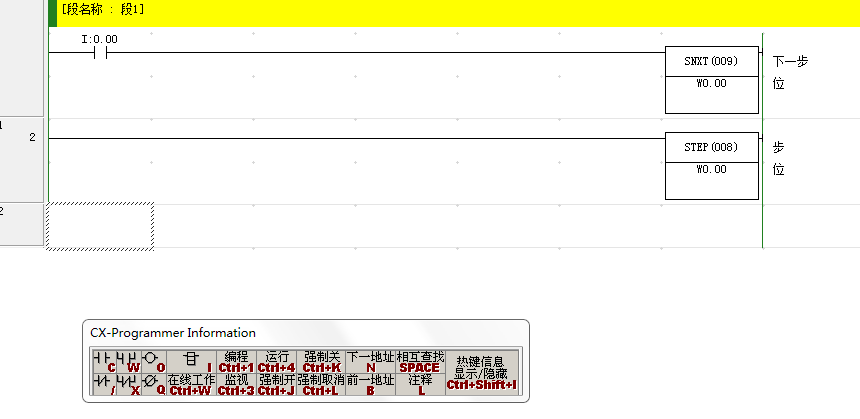Viewport: 860px width, 419px height.
Task: Click the negated coil (Q) icon
Action: (x=152, y=385)
